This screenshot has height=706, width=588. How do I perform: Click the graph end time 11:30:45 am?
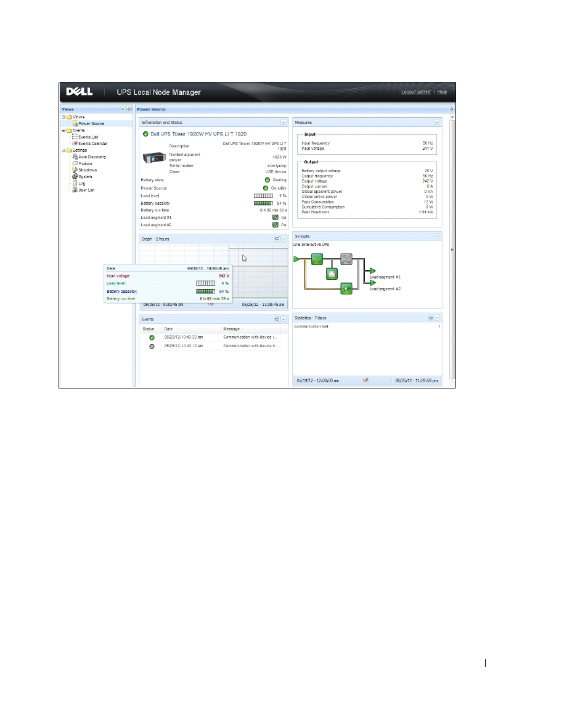click(263, 305)
